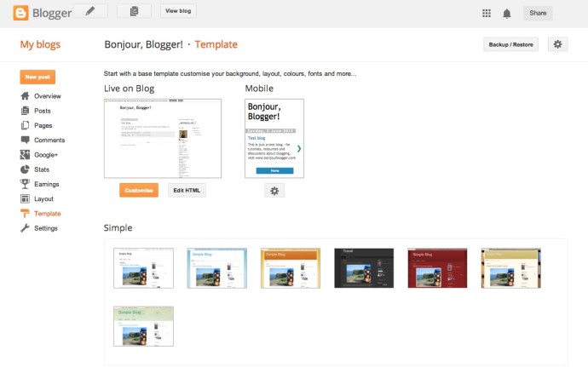Image resolution: width=588 pixels, height=367 pixels.
Task: Open the gear settings dropdown near Backup
Action: pos(557,44)
